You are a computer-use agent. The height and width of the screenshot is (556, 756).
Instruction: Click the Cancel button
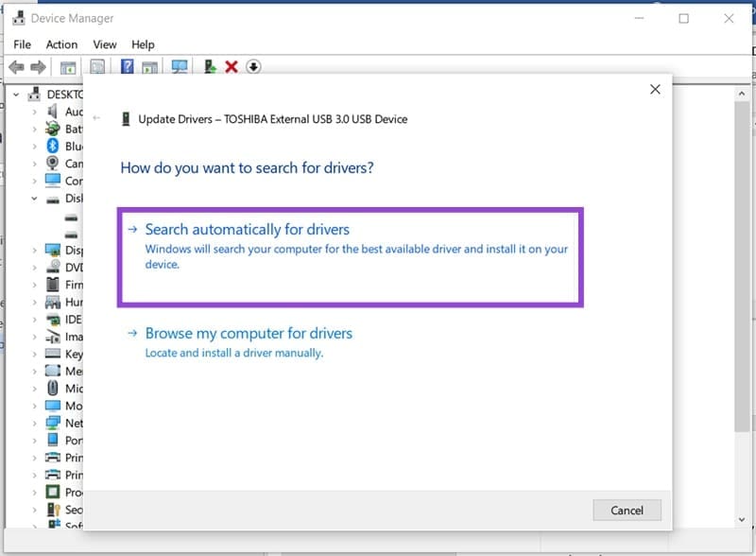click(x=627, y=510)
